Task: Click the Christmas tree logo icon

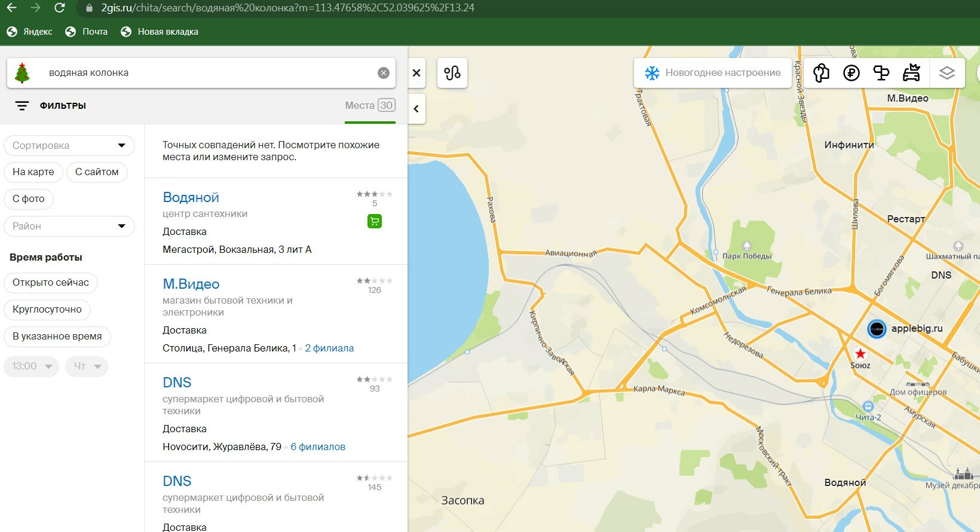Action: click(x=22, y=73)
